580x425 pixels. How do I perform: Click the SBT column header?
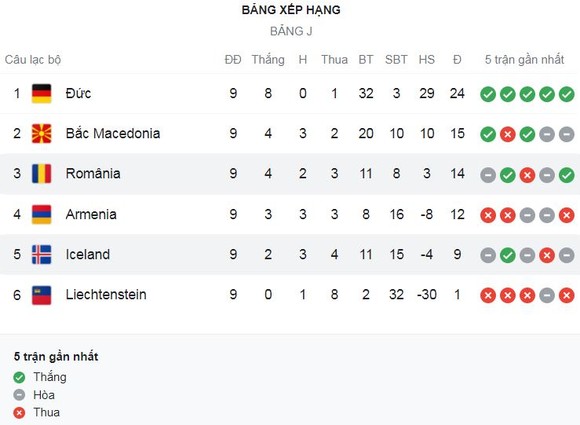click(396, 60)
